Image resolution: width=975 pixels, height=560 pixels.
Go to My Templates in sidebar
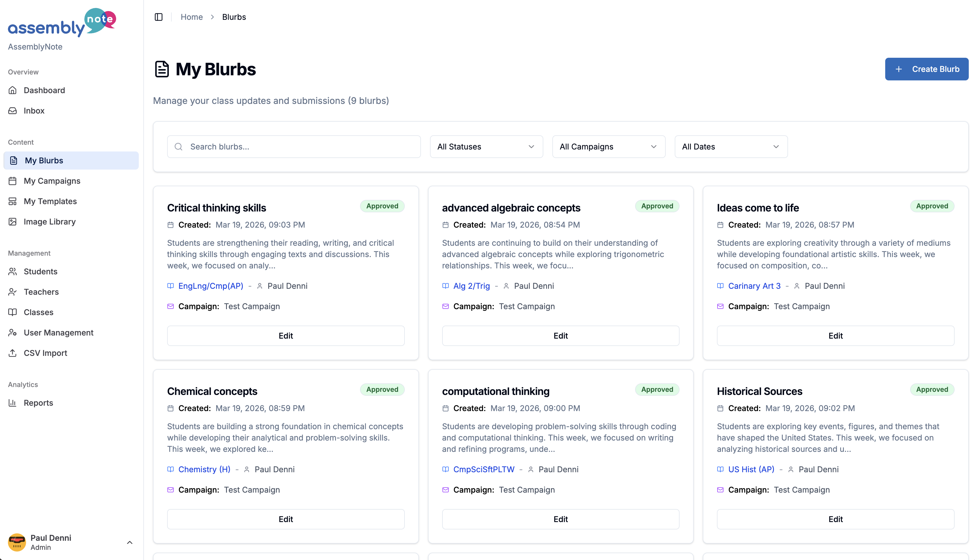[x=50, y=201]
